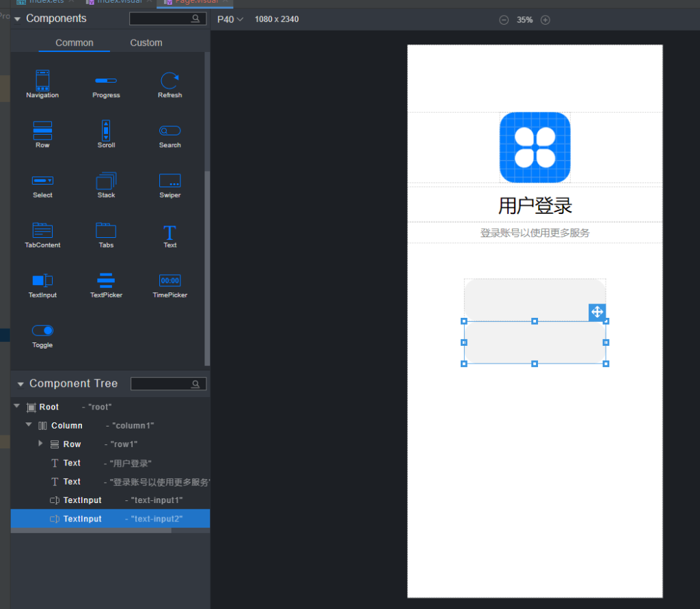The image size is (700, 609).
Task: Select the Scroll component
Action: 106,132
